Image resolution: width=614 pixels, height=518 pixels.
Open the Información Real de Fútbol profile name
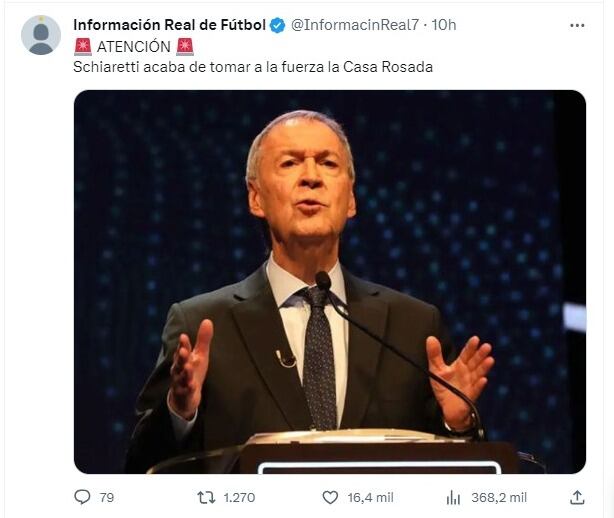(x=170, y=25)
